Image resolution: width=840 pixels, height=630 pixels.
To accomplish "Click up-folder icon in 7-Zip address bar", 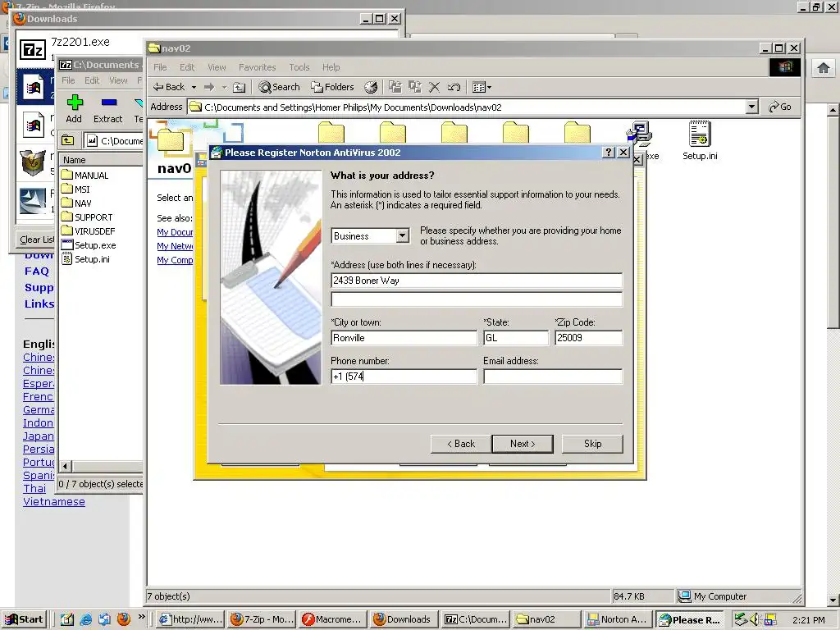I will coord(68,140).
